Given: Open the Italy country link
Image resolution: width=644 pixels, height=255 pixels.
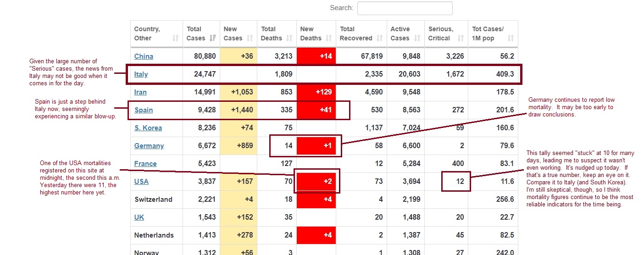Looking at the screenshot, I should (141, 74).
